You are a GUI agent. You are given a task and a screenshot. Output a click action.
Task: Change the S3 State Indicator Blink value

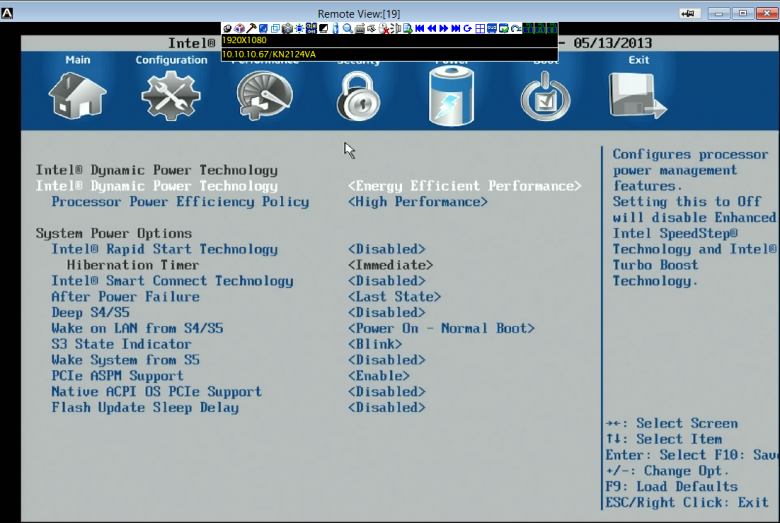[x=375, y=344]
